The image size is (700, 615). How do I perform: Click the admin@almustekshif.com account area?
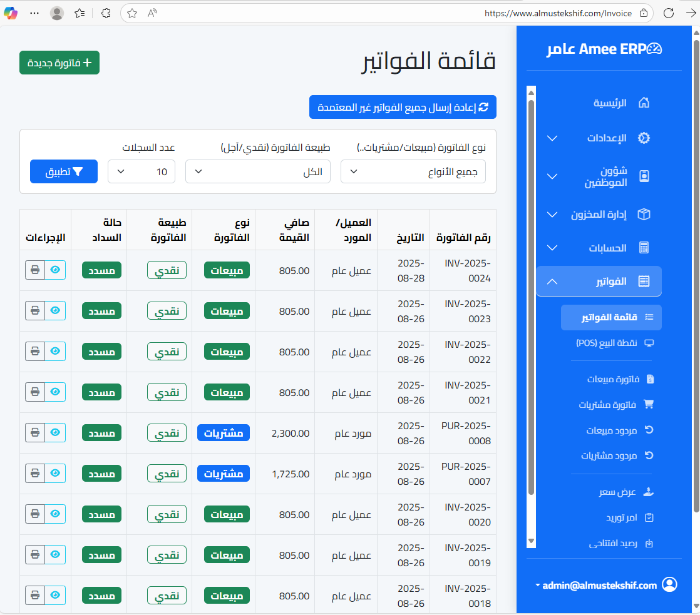click(601, 585)
